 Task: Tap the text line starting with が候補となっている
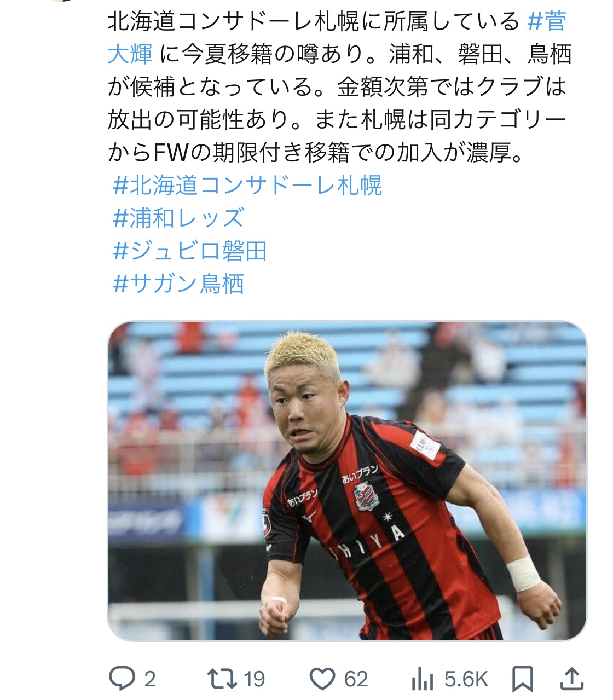(337, 87)
